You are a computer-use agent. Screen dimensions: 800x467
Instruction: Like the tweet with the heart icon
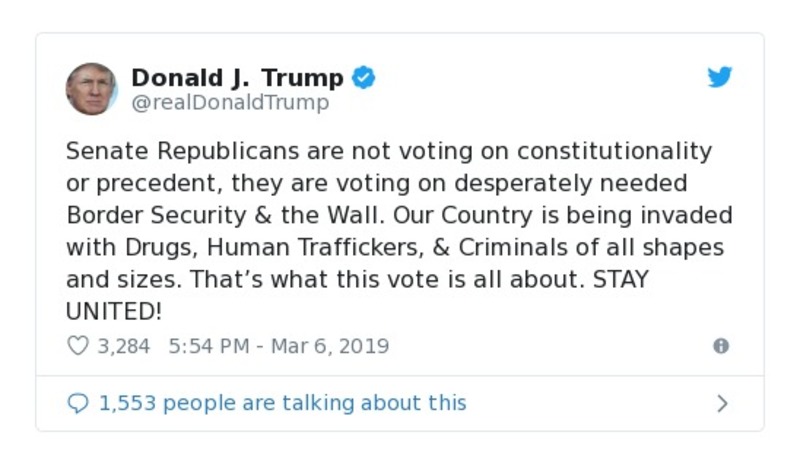point(78,346)
